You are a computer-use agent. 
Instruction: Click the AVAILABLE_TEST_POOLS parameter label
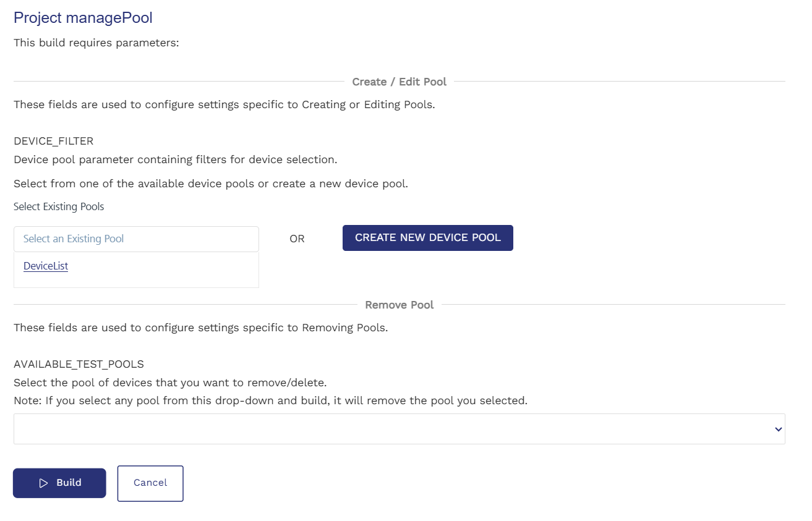79,364
